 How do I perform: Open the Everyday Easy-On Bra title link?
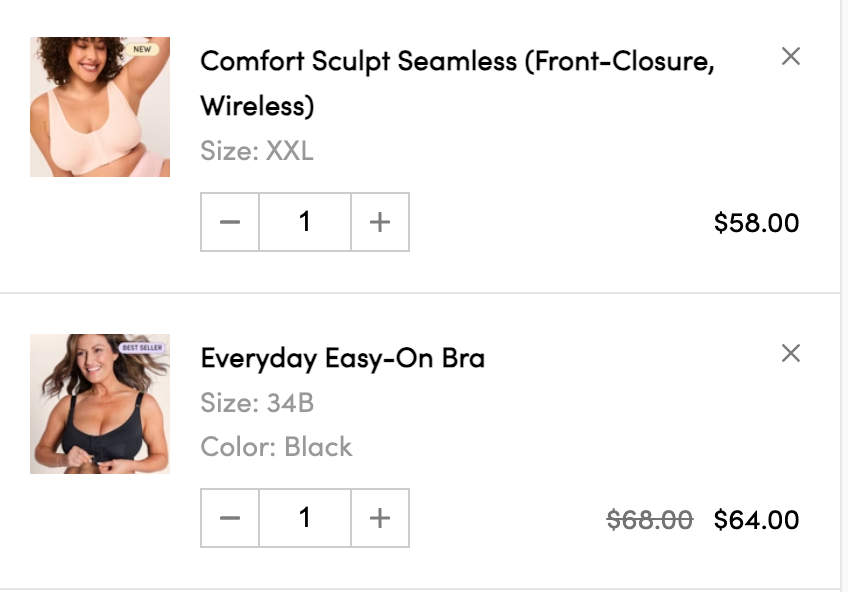[343, 358]
